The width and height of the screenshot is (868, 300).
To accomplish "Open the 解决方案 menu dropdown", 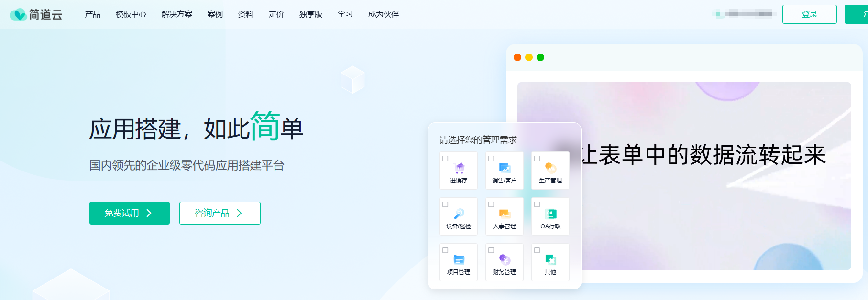I will coord(177,14).
